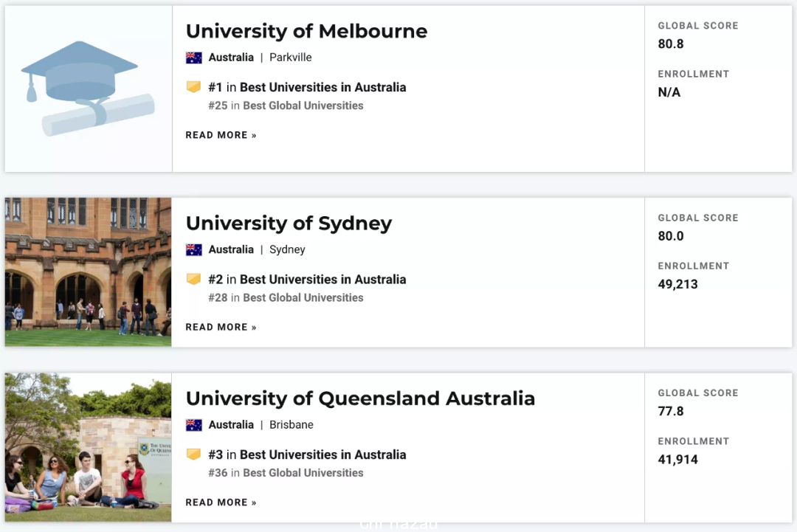This screenshot has width=797, height=532.
Task: Click the graduation cap placeholder image
Action: (x=88, y=89)
